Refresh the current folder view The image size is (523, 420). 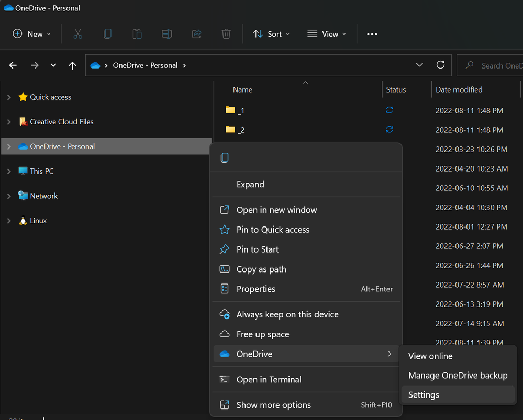click(440, 65)
